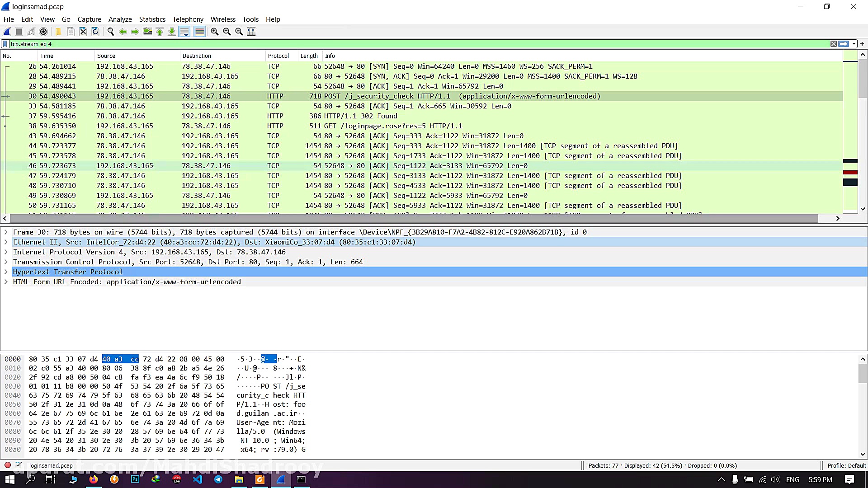The width and height of the screenshot is (868, 488).
Task: Expand the Hypertext Transfer Protocol tree
Action: click(x=6, y=272)
